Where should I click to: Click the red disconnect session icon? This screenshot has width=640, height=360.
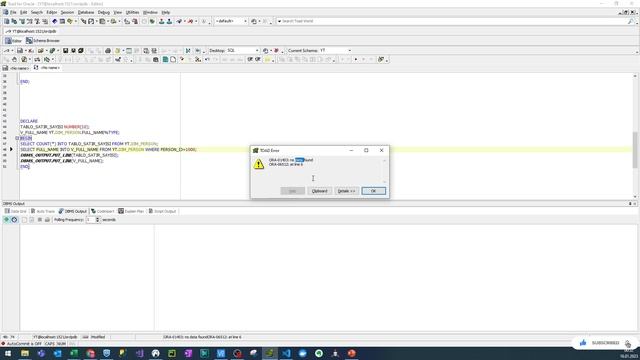pyautogui.click(x=190, y=21)
